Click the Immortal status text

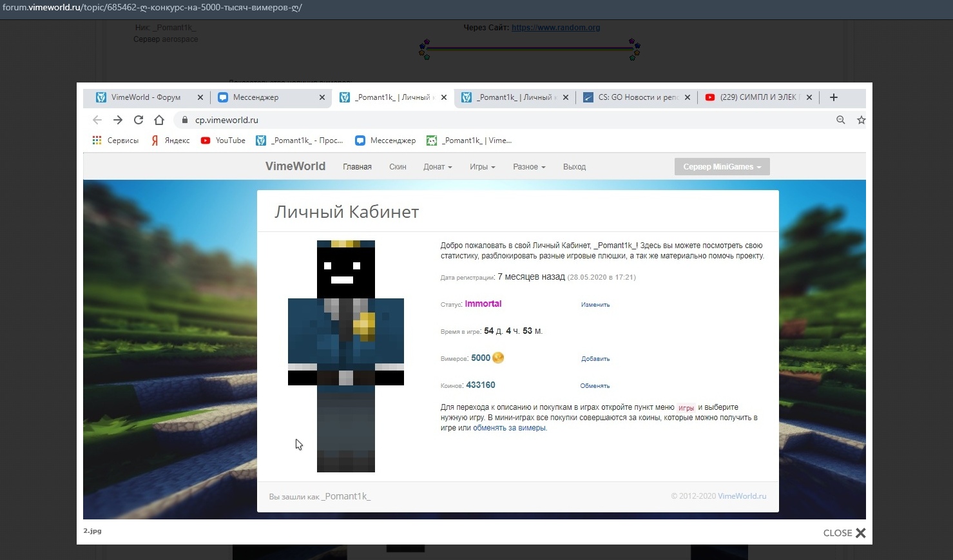coord(483,304)
